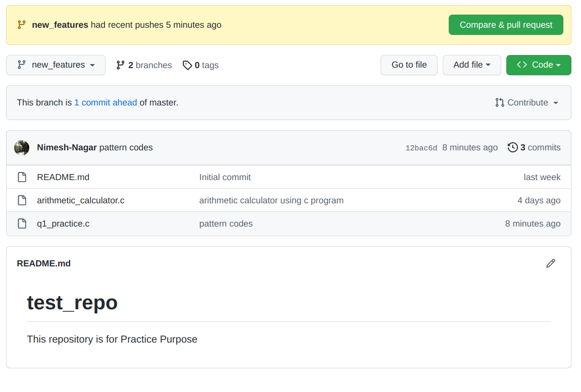
Task: Open the 1 commit ahead link
Action: [x=105, y=102]
